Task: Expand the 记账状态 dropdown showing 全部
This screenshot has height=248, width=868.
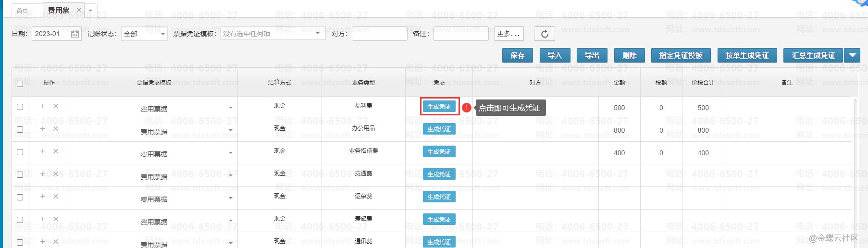Action: 144,34
